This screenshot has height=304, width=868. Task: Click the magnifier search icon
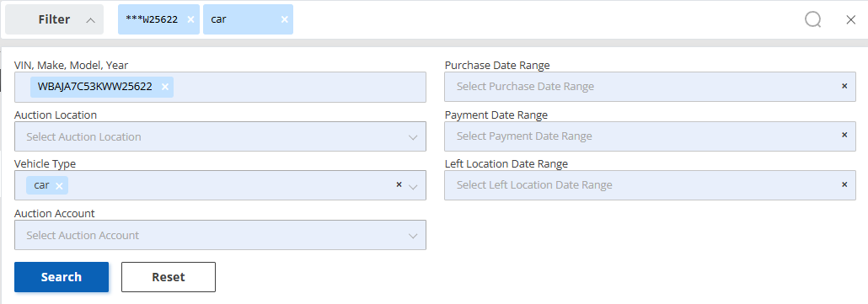coord(812,20)
